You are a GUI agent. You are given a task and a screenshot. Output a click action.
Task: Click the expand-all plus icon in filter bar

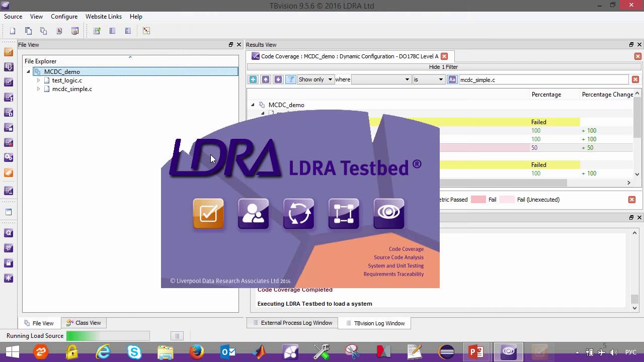[x=253, y=79]
